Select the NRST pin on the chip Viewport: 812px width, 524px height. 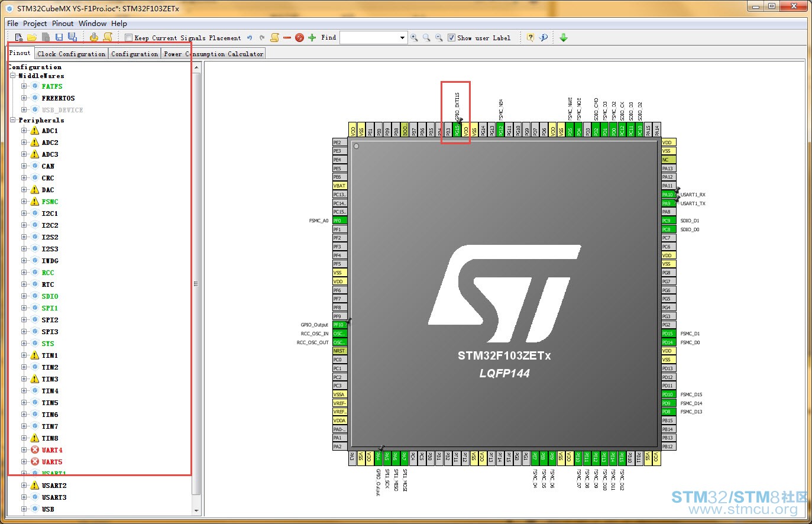[x=339, y=351]
